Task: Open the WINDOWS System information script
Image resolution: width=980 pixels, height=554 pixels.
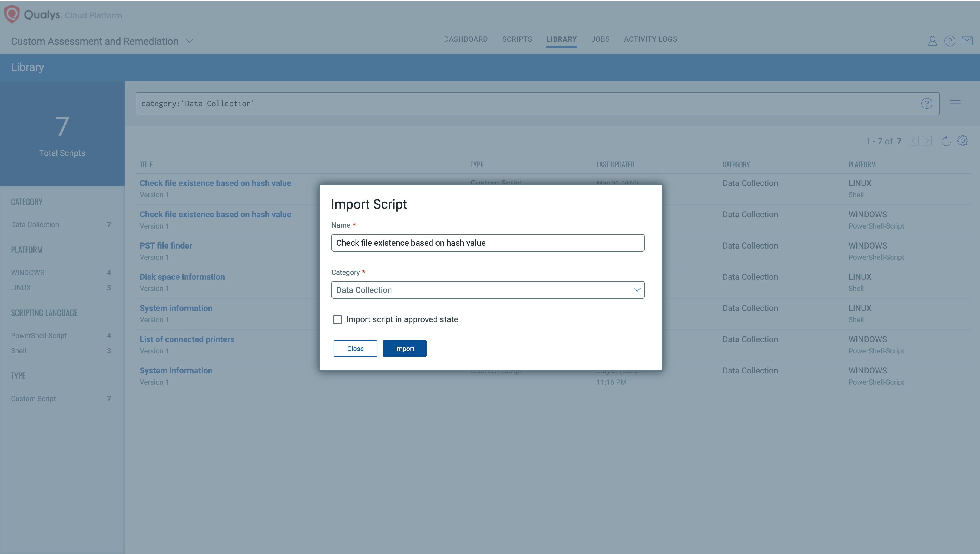Action: tap(176, 370)
